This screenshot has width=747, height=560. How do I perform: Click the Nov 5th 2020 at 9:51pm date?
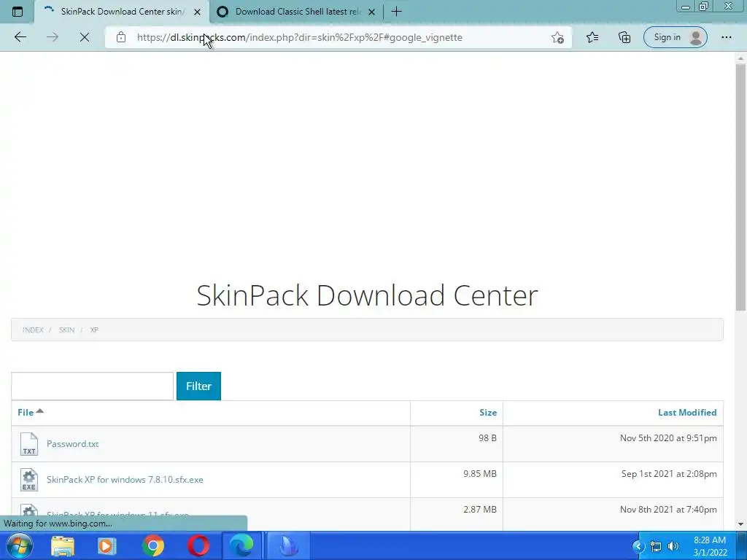point(668,438)
